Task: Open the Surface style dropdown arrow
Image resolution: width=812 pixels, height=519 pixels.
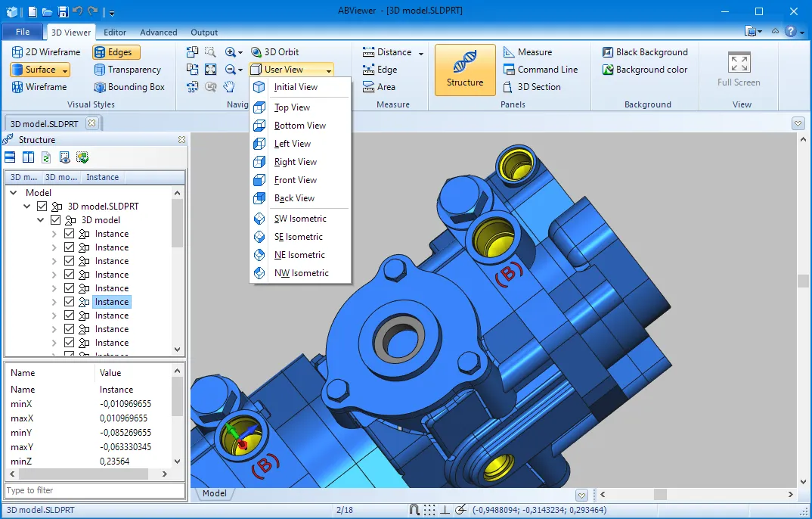Action: (x=65, y=70)
